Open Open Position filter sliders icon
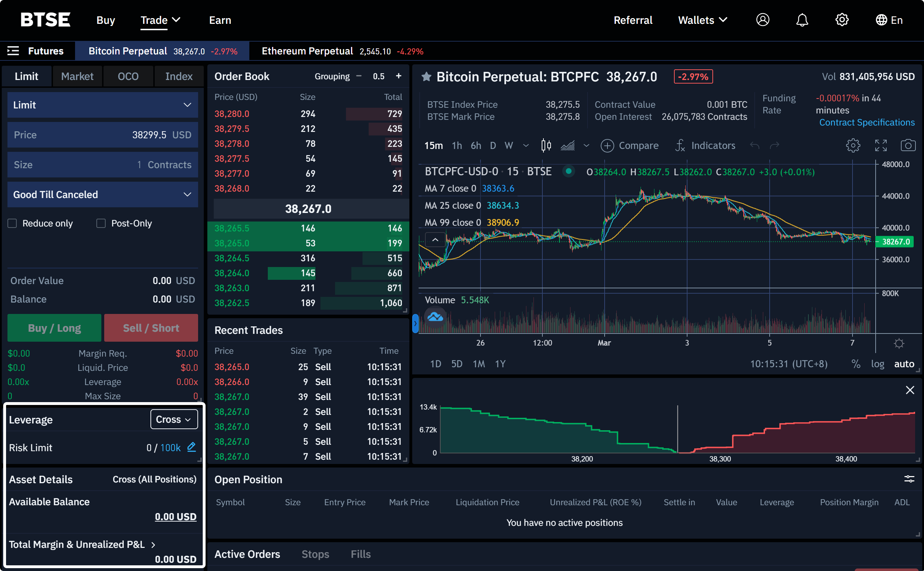 (x=909, y=479)
